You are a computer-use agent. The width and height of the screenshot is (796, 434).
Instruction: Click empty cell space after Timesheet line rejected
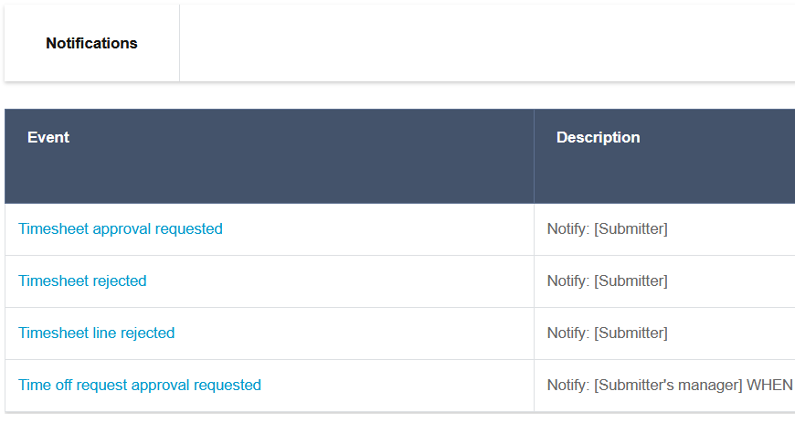(350, 333)
